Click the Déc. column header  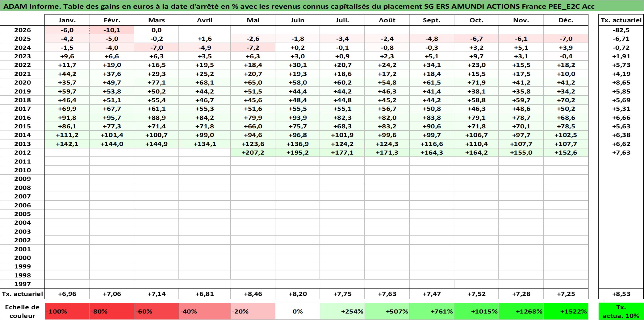tap(566, 20)
